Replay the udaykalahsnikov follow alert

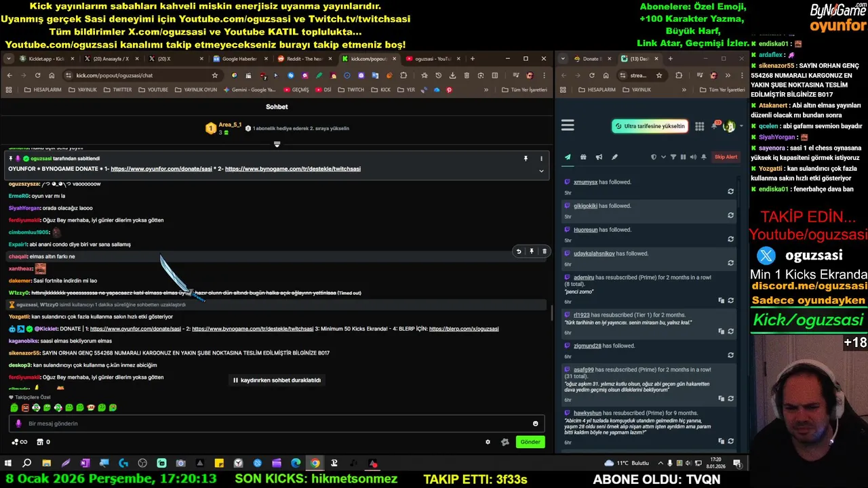pyautogui.click(x=730, y=262)
